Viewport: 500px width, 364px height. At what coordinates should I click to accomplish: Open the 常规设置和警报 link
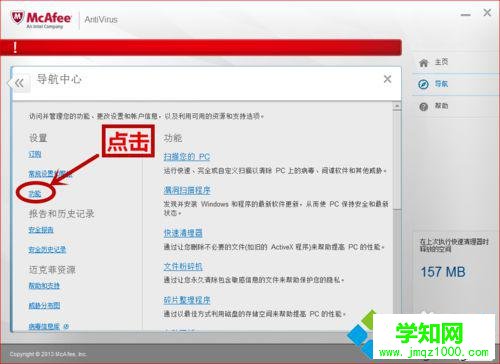(x=50, y=174)
